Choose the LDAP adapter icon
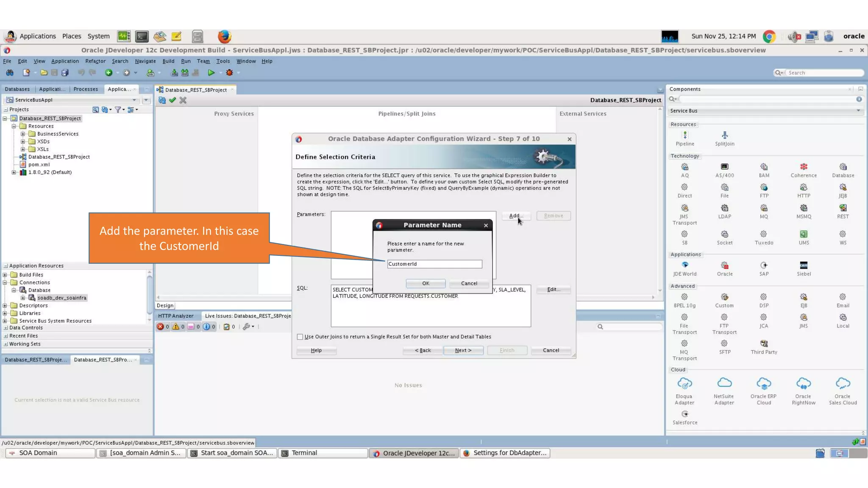The width and height of the screenshot is (868, 488). coord(724,208)
